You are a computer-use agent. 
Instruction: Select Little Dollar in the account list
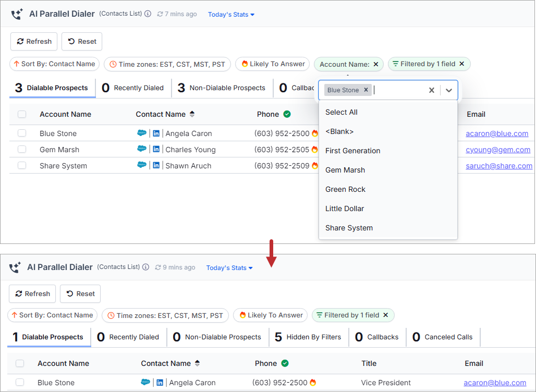(x=388, y=209)
